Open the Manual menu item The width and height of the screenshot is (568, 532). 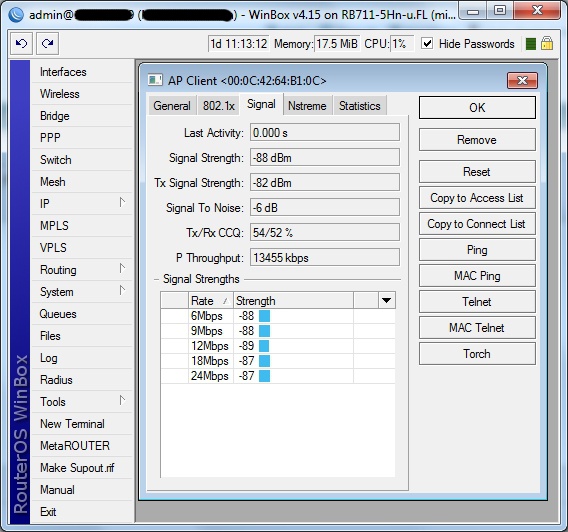coord(82,490)
